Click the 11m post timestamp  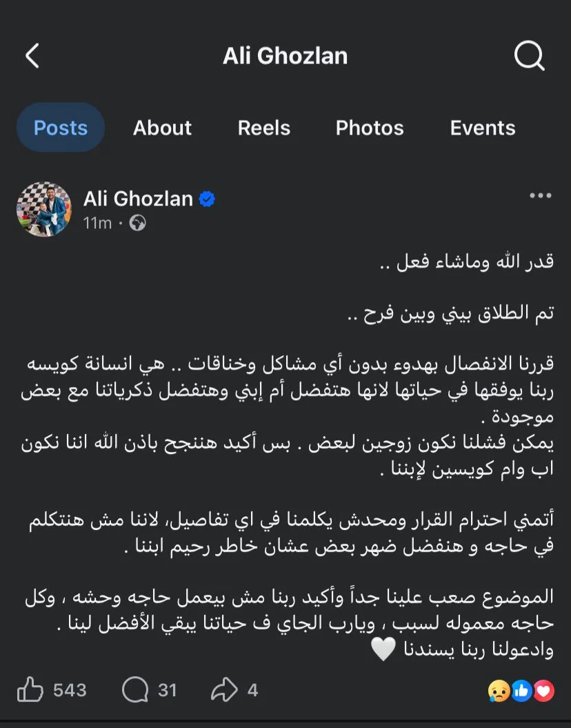point(97,224)
